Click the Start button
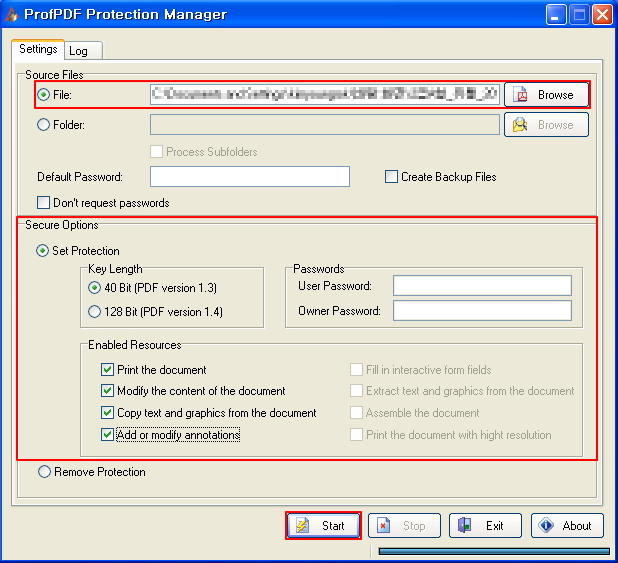Viewport: 618px width, 563px height. pyautogui.click(x=323, y=526)
